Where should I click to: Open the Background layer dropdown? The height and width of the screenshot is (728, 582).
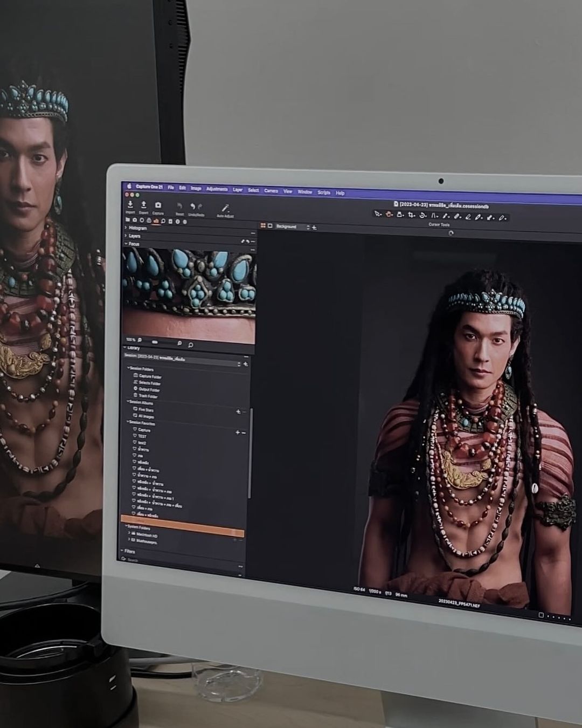click(x=293, y=226)
